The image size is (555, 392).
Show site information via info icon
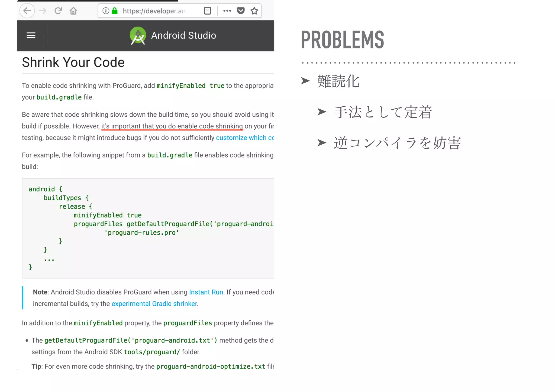[x=106, y=11]
